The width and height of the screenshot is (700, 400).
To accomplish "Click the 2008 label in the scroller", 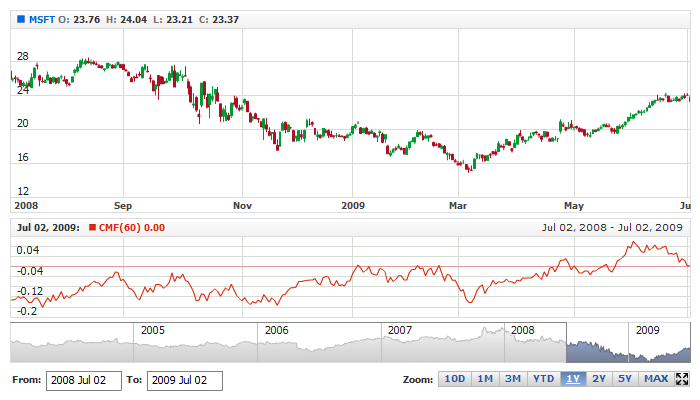I will tap(522, 329).
